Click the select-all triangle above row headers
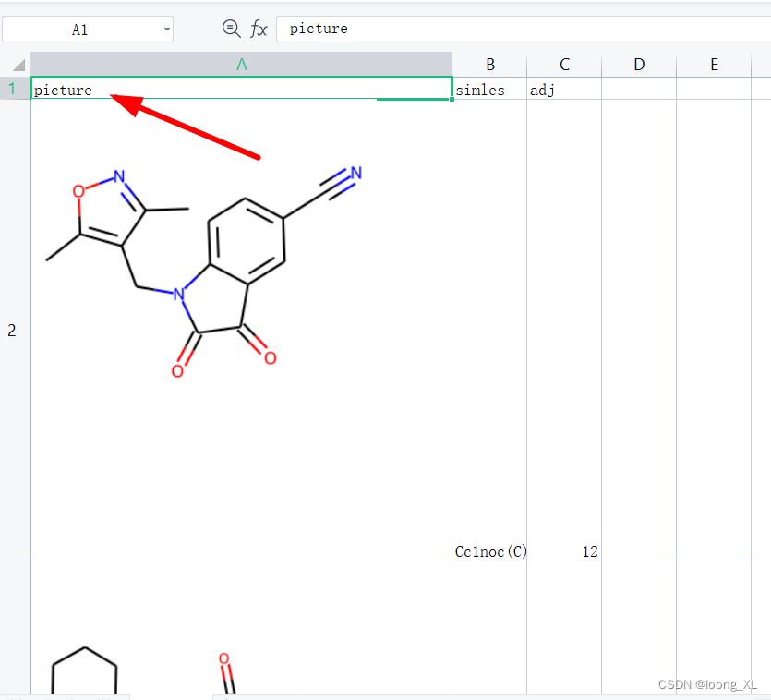This screenshot has width=771, height=700. (17, 64)
